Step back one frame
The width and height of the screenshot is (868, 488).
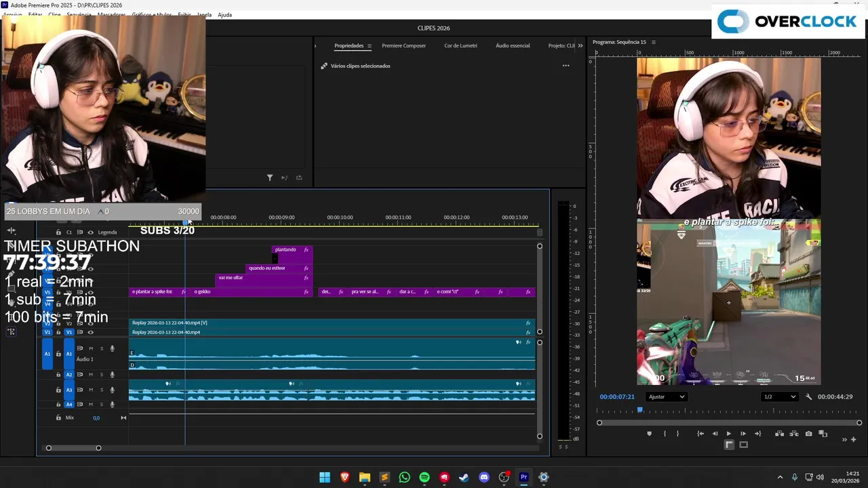(715, 434)
